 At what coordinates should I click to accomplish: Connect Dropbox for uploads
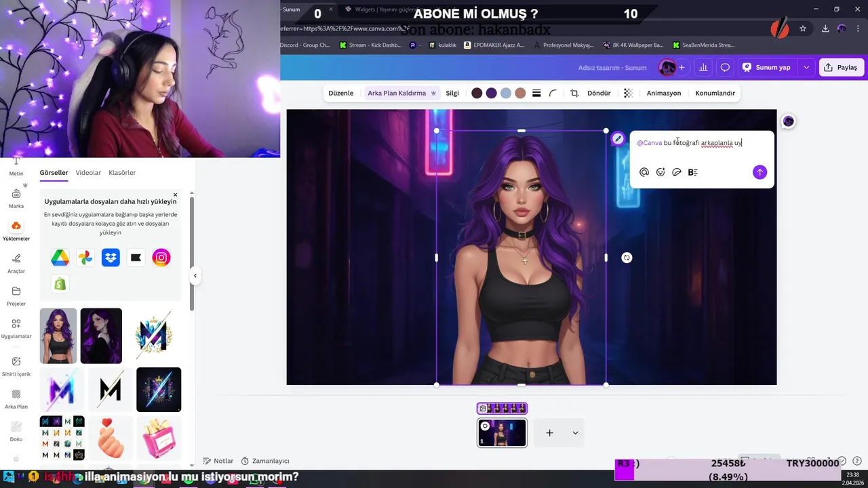click(x=111, y=258)
